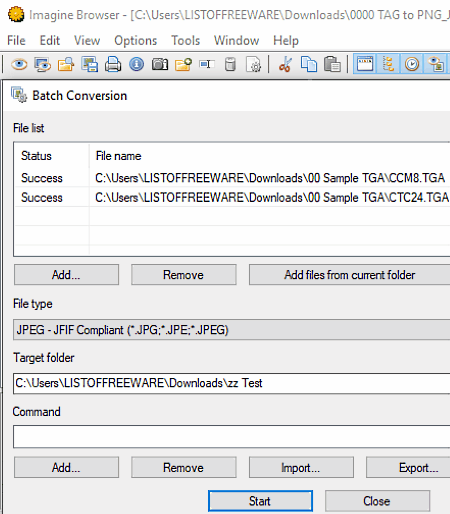Open the File menu

(x=16, y=40)
